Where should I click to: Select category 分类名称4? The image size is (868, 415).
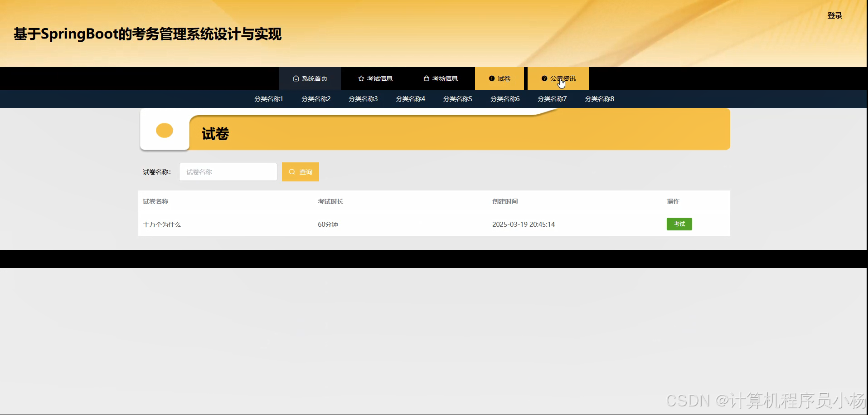(x=411, y=99)
